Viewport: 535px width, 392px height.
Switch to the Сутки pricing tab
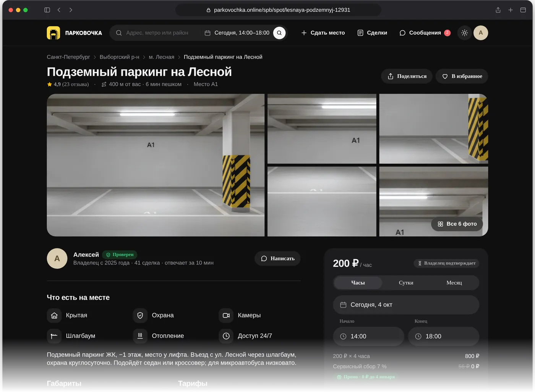pos(406,283)
